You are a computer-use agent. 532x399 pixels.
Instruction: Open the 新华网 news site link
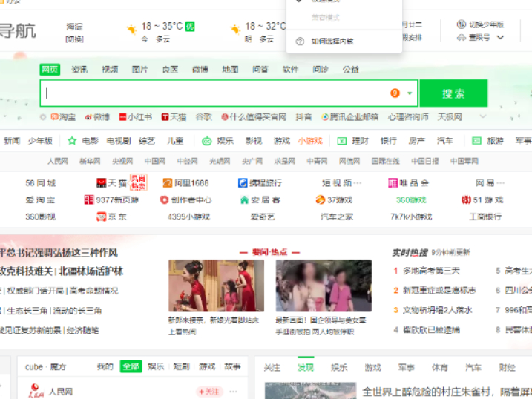90,161
